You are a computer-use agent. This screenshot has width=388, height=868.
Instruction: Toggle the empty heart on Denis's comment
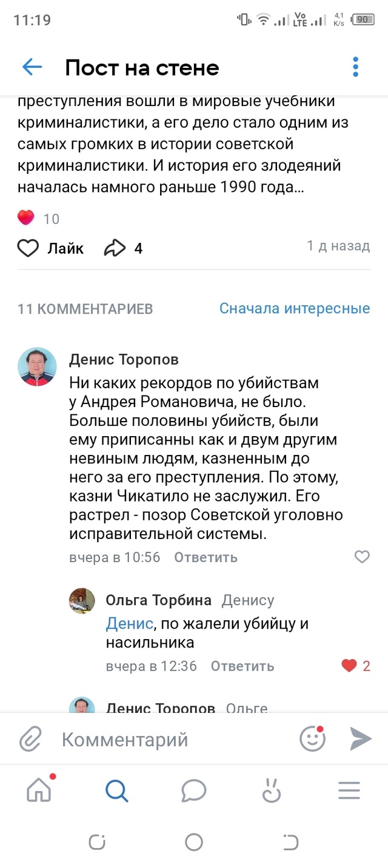click(362, 556)
